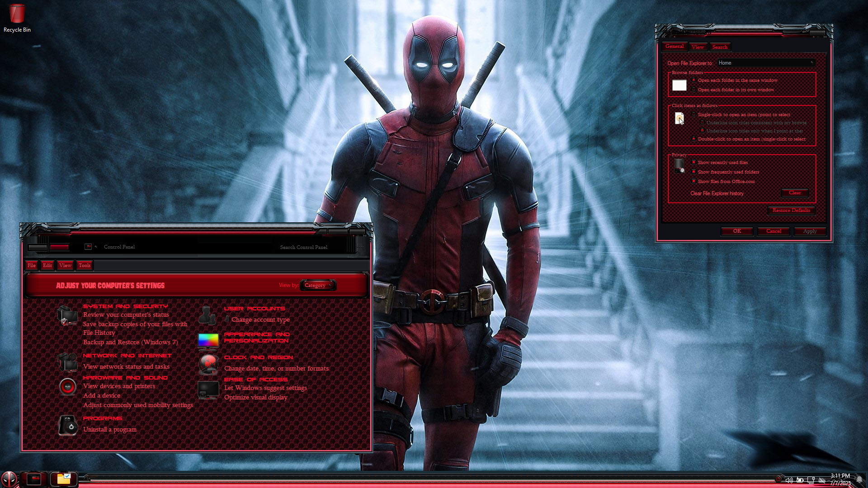Open the User Accounts icon

click(x=208, y=315)
